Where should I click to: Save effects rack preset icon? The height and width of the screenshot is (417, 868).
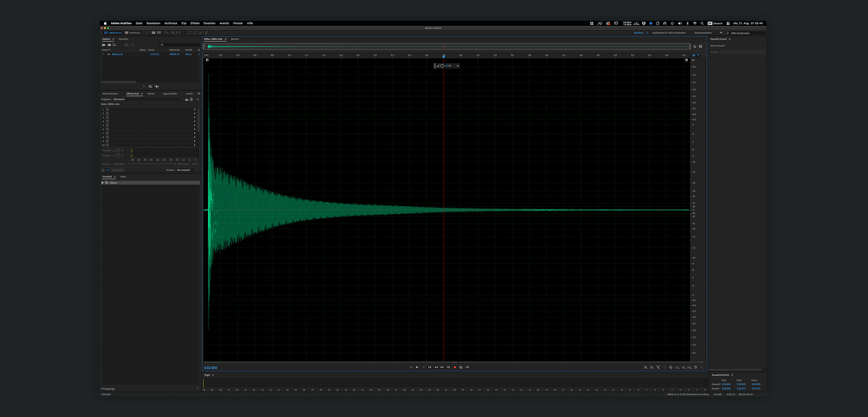[186, 99]
